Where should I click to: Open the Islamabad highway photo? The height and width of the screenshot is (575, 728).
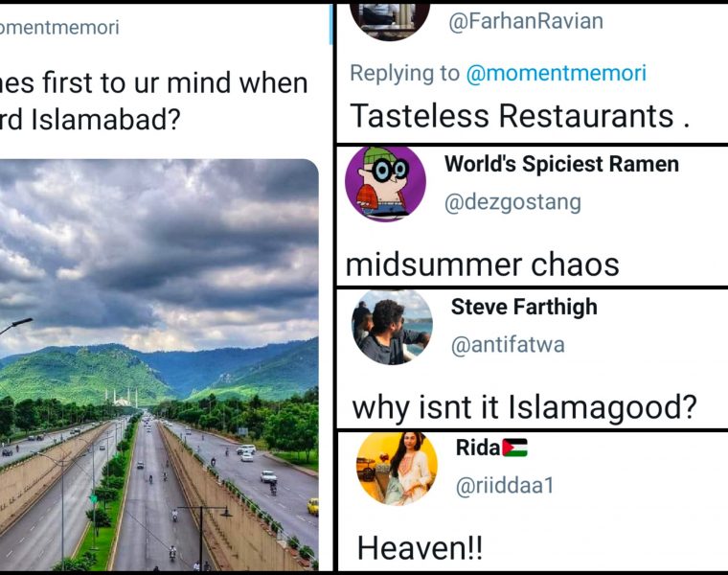159,364
